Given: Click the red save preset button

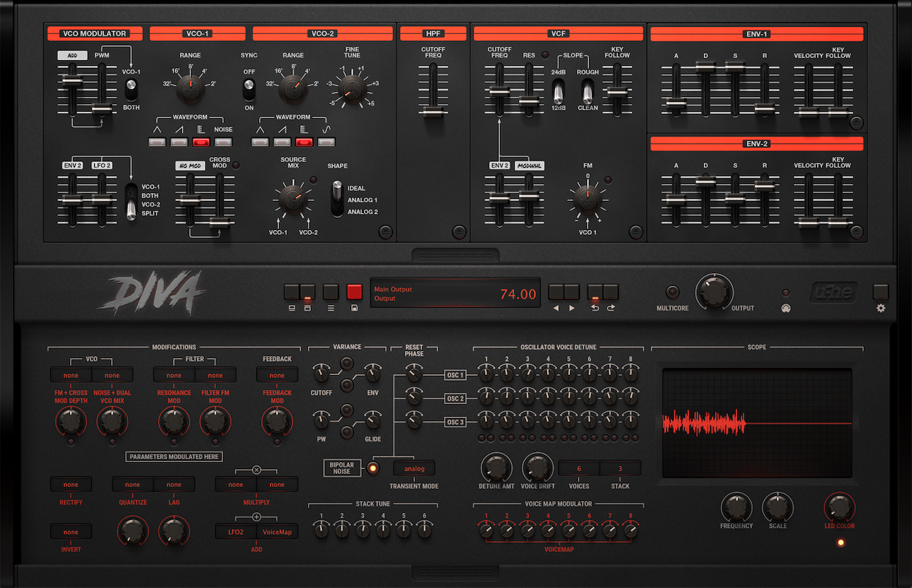Looking at the screenshot, I should [354, 292].
